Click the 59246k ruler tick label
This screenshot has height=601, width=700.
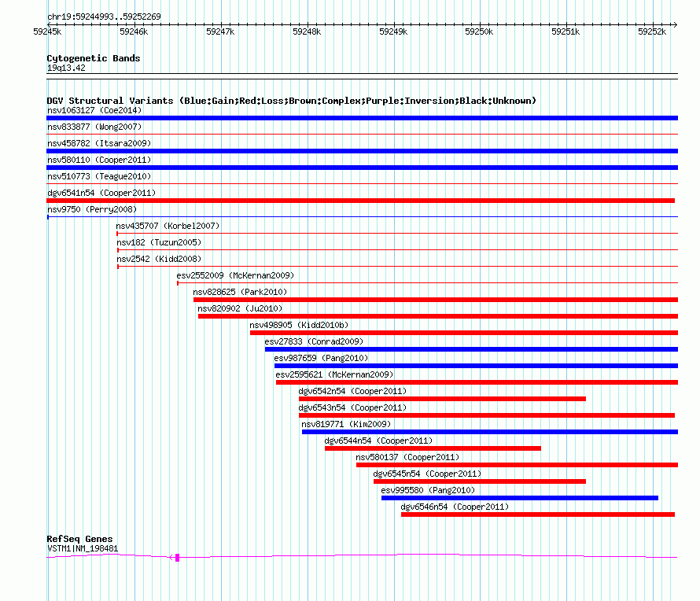tap(134, 31)
